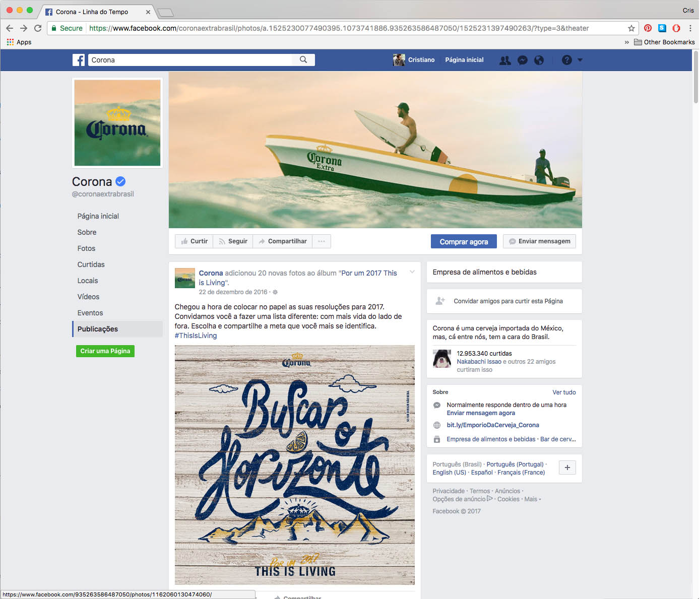Open the three-dot more options button
This screenshot has height=599, width=700.
[322, 241]
